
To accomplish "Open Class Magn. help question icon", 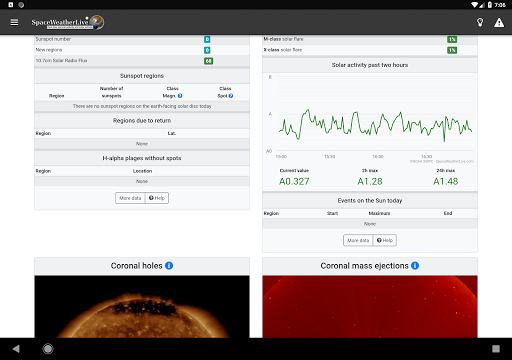I will point(180,96).
